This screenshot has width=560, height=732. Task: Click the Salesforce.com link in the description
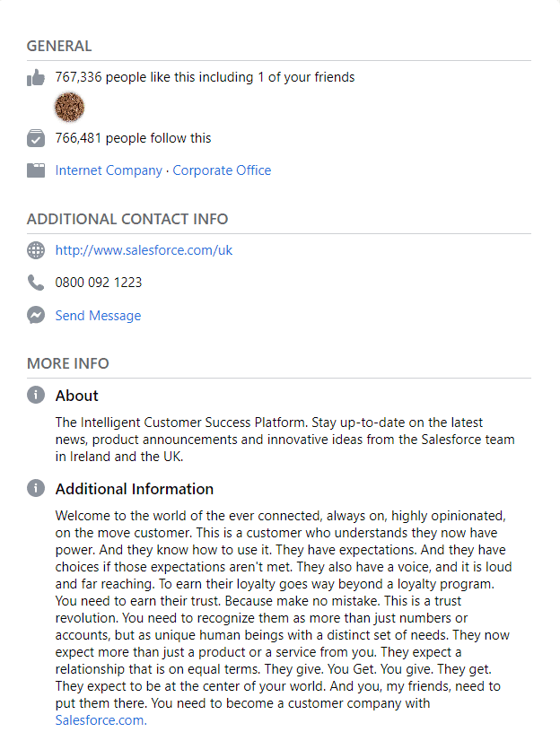click(x=99, y=719)
